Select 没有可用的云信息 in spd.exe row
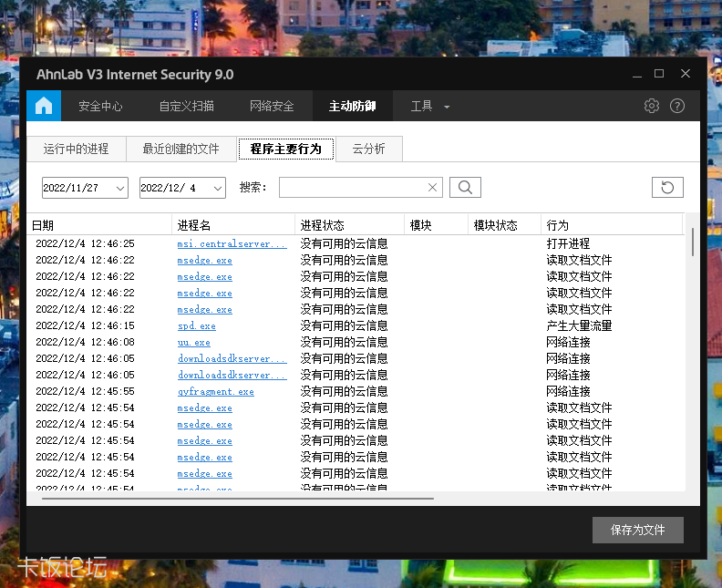This screenshot has width=722, height=588. pos(344,325)
